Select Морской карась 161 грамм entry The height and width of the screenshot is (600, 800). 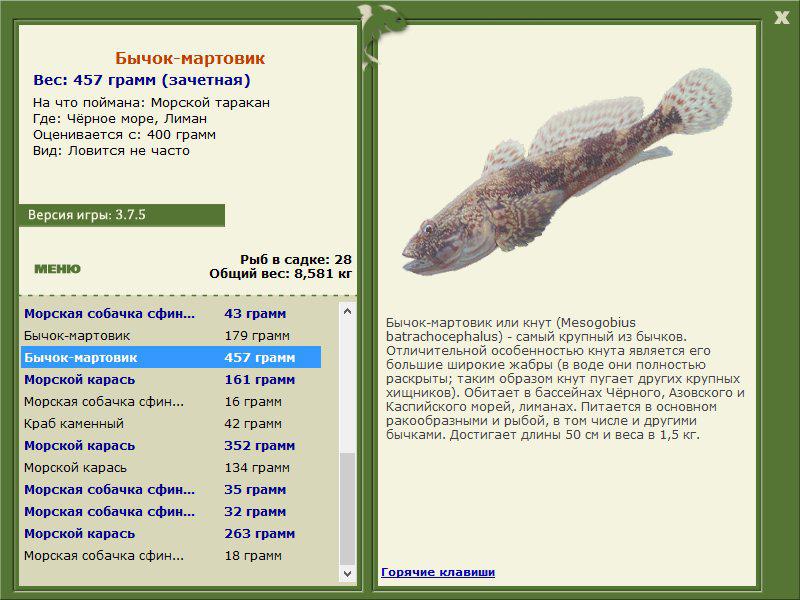click(171, 380)
